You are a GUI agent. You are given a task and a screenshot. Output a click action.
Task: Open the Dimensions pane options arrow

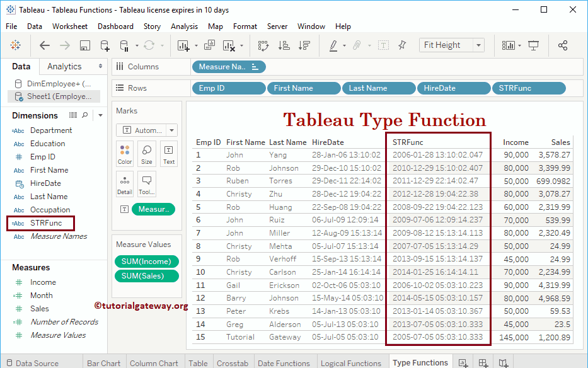101,115
